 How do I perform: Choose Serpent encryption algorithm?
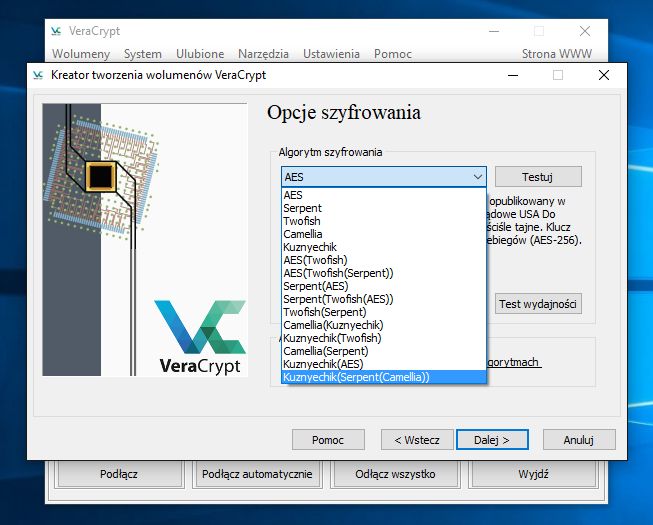point(384,208)
